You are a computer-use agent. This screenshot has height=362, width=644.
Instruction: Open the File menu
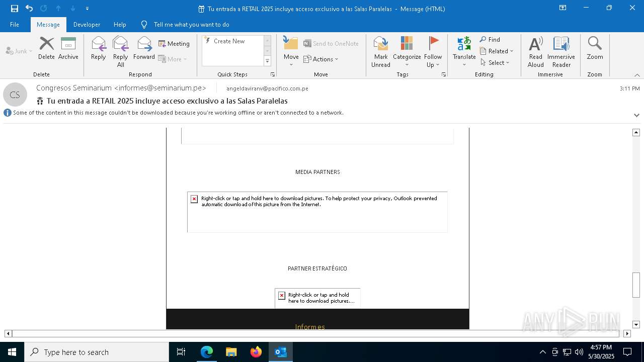(x=15, y=25)
